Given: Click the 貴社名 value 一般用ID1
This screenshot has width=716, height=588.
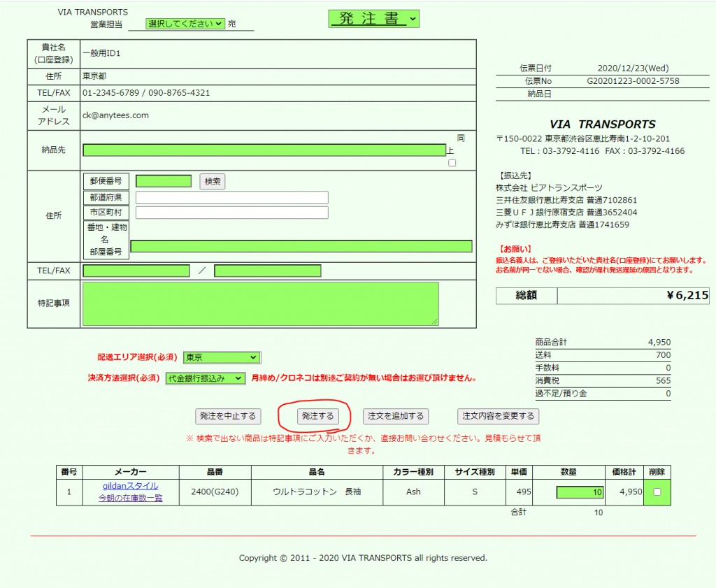Looking at the screenshot, I should (101, 53).
